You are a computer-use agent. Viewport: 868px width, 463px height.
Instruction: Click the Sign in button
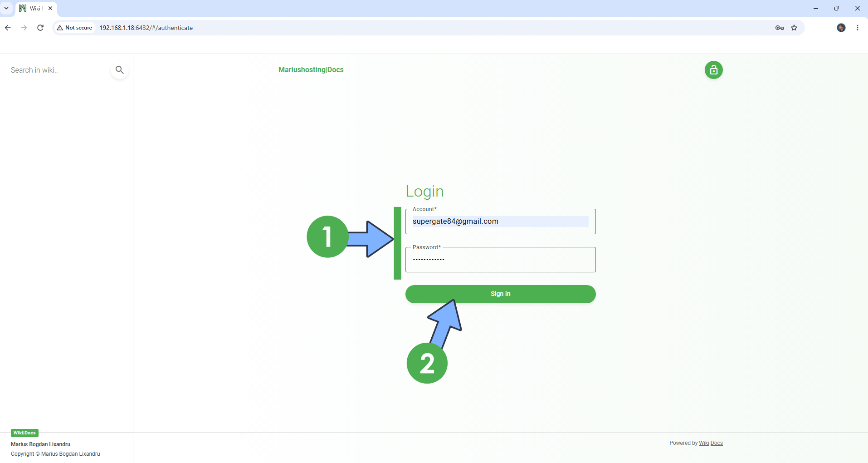point(500,294)
